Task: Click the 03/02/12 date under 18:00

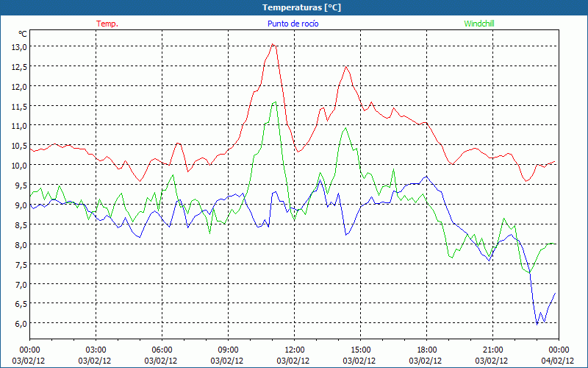Action: (426, 361)
